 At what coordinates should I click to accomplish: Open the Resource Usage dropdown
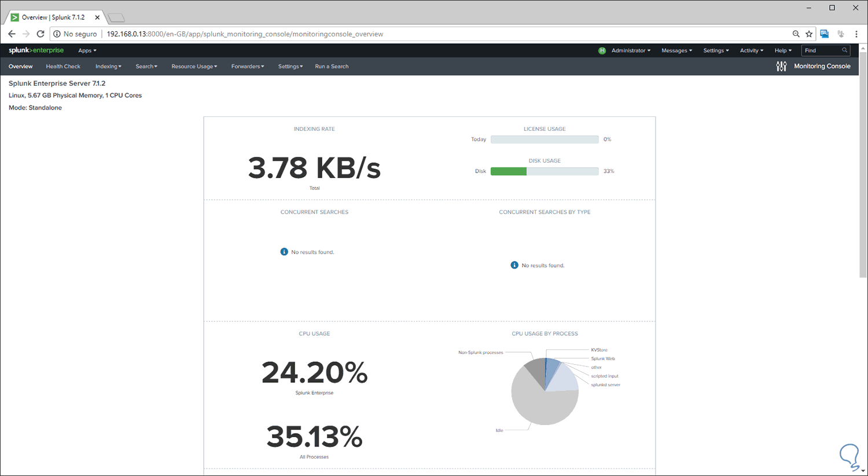(194, 66)
